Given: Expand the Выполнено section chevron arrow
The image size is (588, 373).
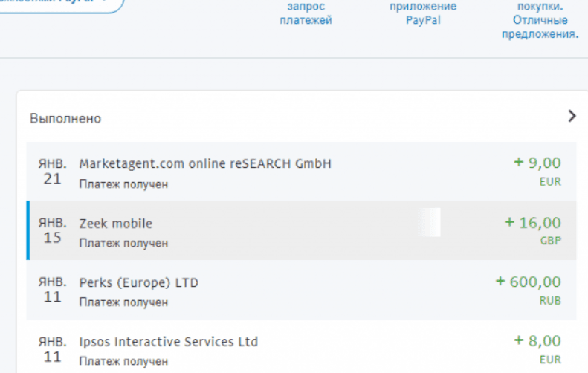Looking at the screenshot, I should (572, 116).
